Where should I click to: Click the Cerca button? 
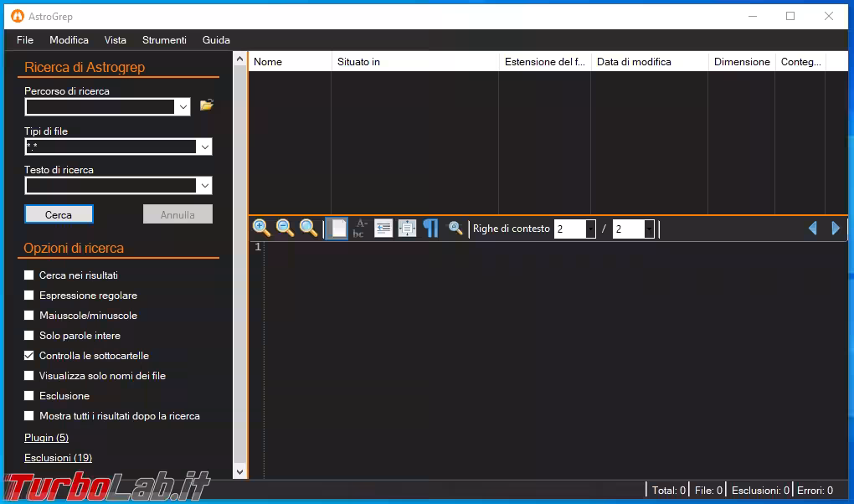(x=59, y=214)
